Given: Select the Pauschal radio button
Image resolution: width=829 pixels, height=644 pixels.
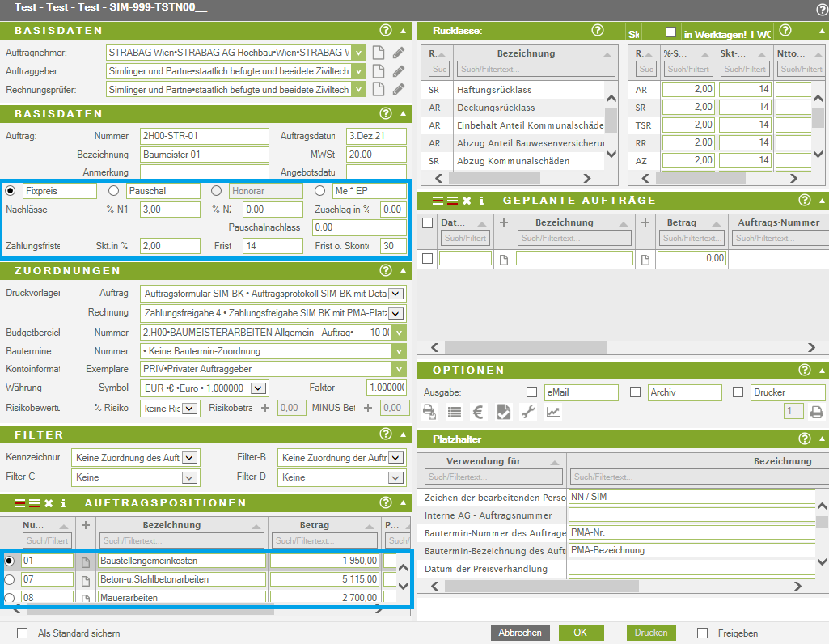Looking at the screenshot, I should coord(114,191).
